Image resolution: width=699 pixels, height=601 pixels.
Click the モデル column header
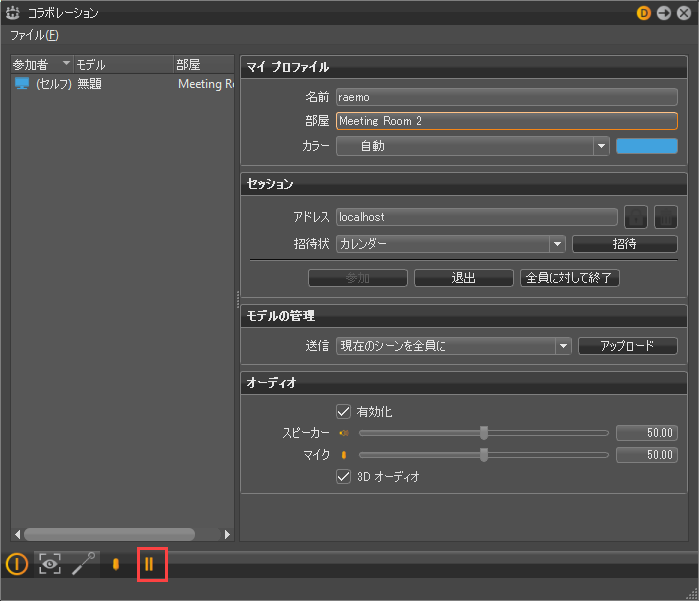tap(123, 65)
